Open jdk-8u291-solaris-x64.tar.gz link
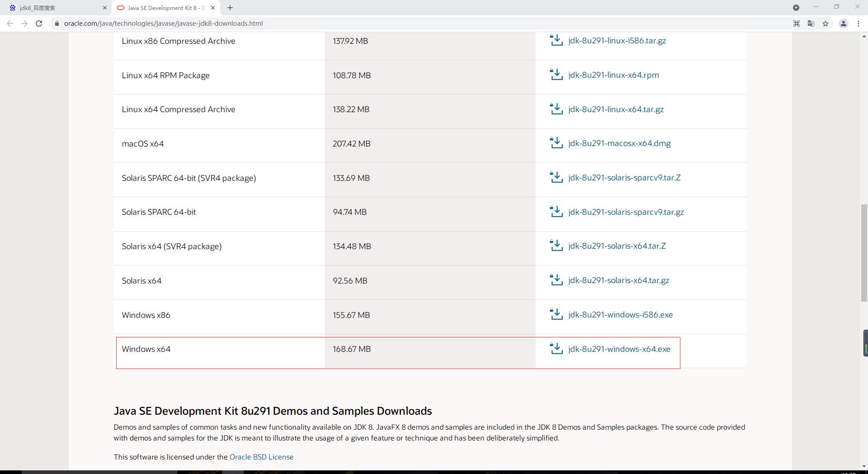The width and height of the screenshot is (868, 474). (618, 280)
